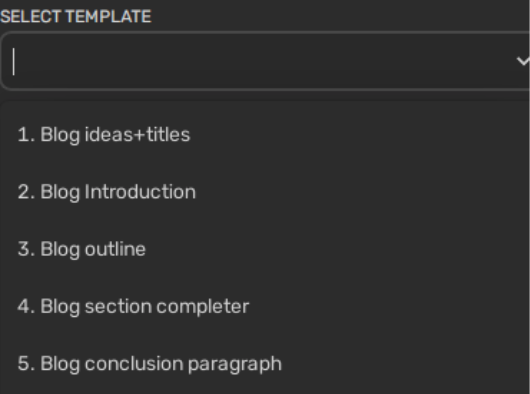Pick the first template, Blog ideas+titles

click(x=265, y=134)
